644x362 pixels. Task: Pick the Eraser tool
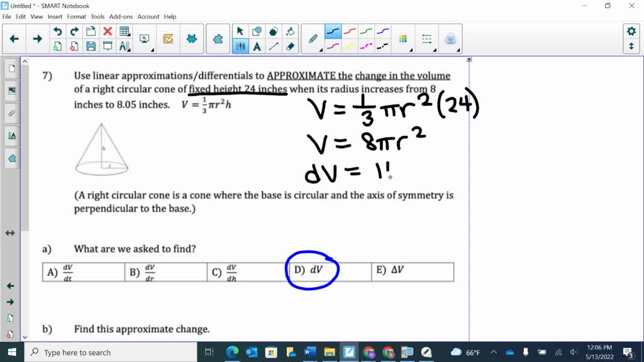click(x=289, y=45)
